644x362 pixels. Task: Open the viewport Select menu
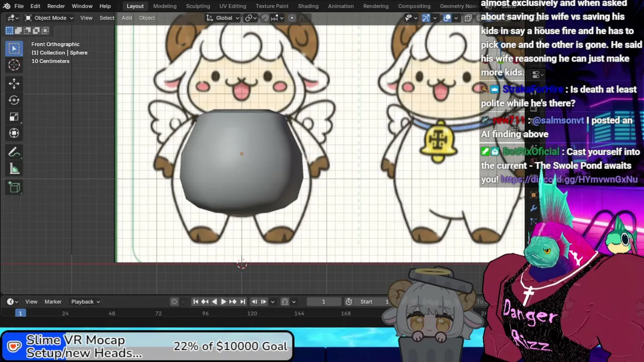pos(107,18)
